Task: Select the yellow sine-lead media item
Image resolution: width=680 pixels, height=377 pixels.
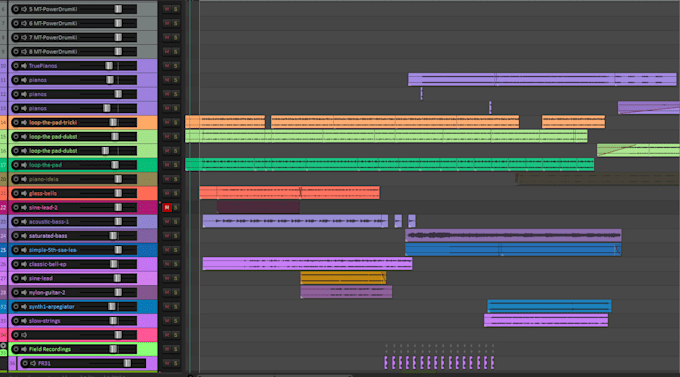Action: click(x=343, y=278)
